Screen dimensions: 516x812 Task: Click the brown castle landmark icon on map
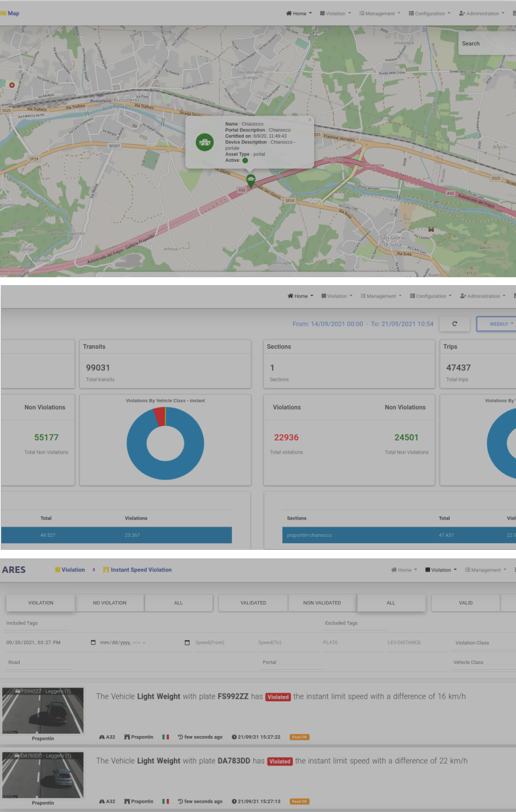click(x=431, y=229)
